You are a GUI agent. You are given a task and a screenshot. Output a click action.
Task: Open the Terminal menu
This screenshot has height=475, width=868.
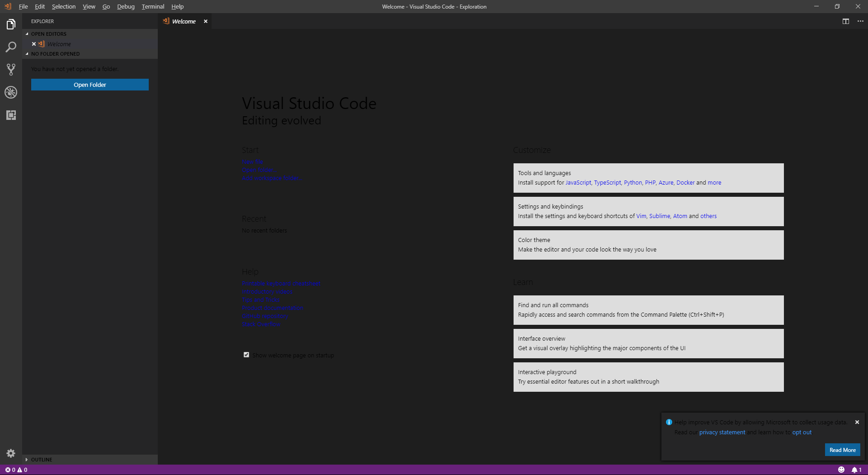[152, 6]
